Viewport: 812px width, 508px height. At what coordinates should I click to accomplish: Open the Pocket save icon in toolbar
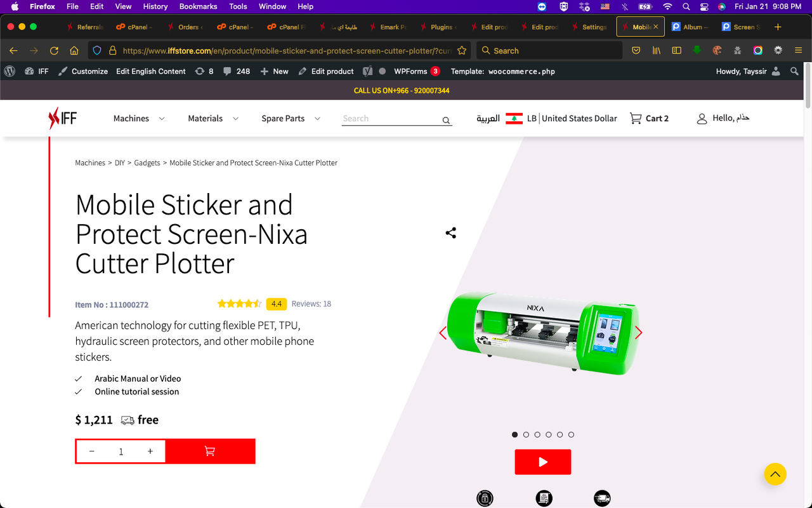(636, 50)
